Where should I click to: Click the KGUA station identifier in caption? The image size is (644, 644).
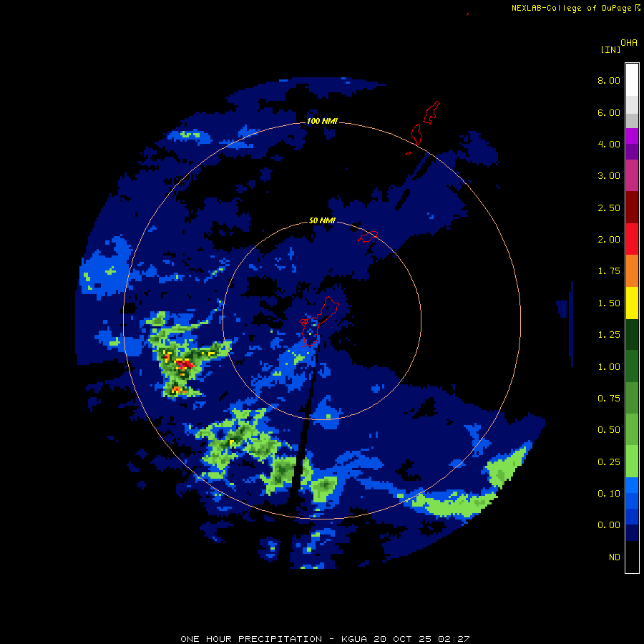click(354, 639)
